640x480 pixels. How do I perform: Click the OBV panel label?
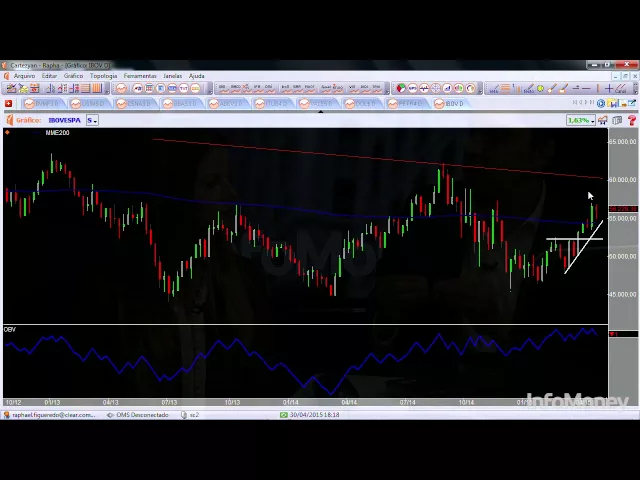(9, 329)
